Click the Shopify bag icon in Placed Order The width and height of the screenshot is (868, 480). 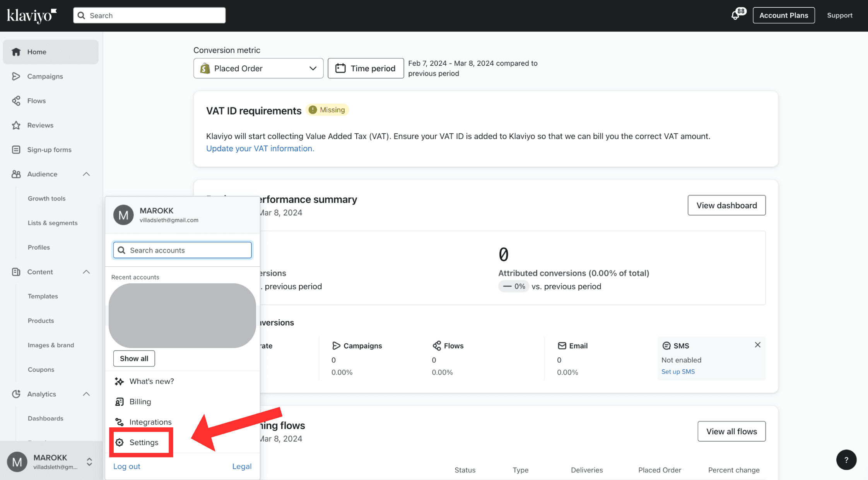tap(205, 69)
